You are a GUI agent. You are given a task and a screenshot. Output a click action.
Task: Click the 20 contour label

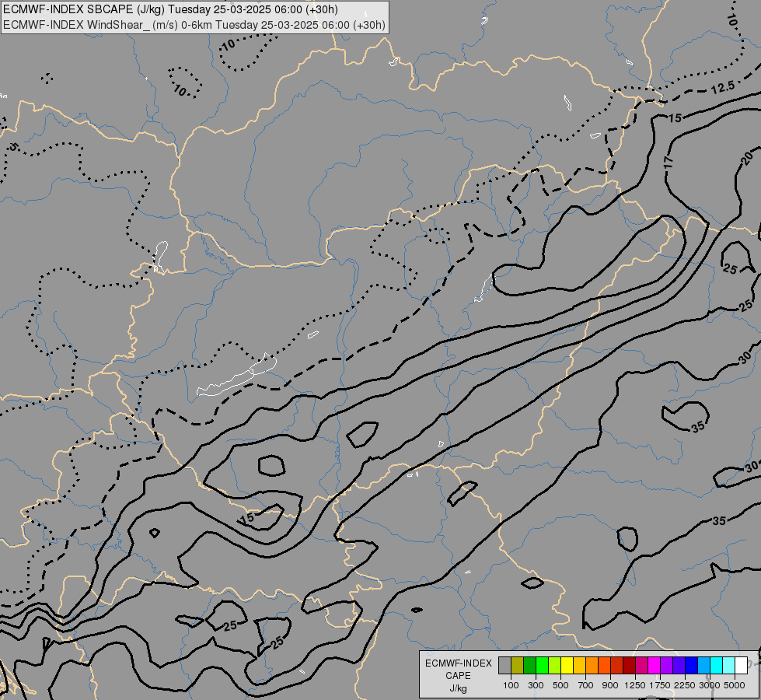(x=748, y=158)
